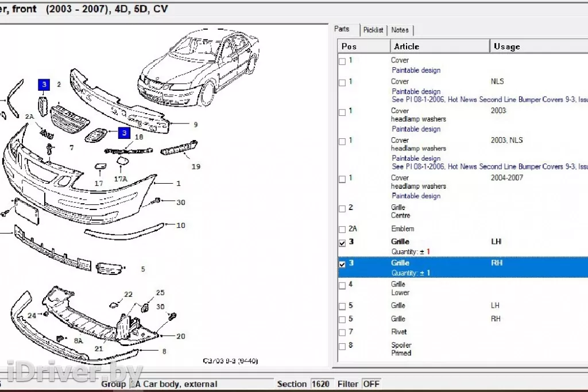Image resolution: width=588 pixels, height=392 pixels.
Task: Click callout 8A in the diagram
Action: click(x=78, y=341)
